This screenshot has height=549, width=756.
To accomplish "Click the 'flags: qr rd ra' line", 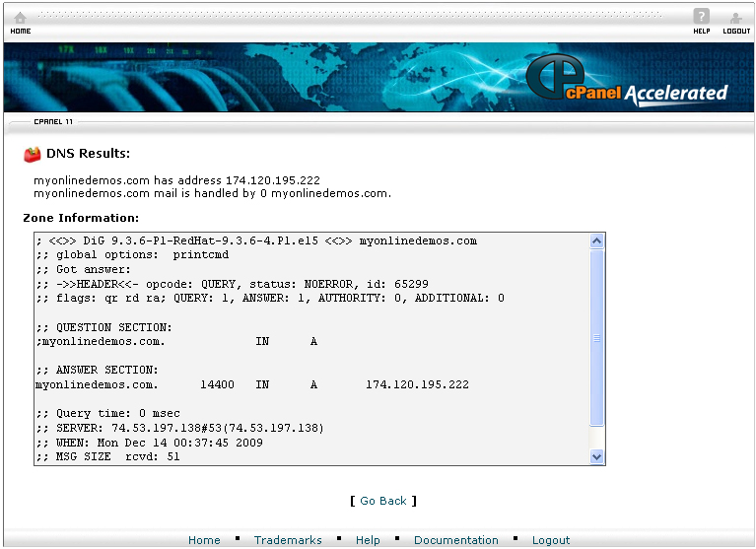I will [x=270, y=298].
